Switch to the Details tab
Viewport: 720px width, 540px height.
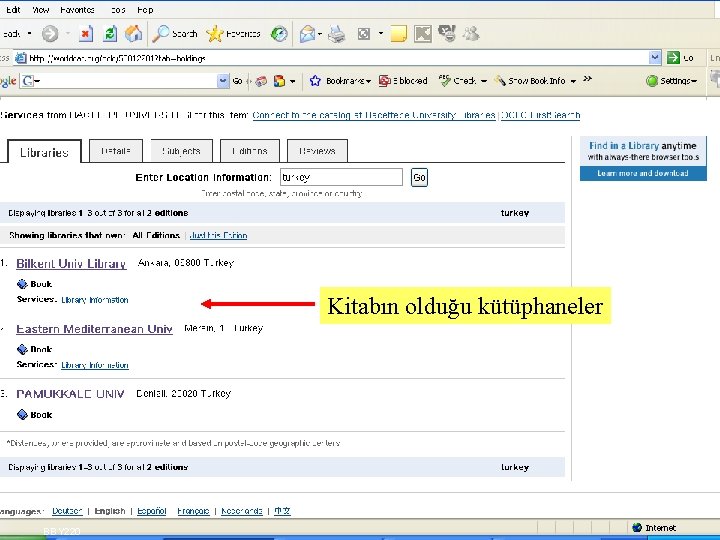pyautogui.click(x=116, y=151)
